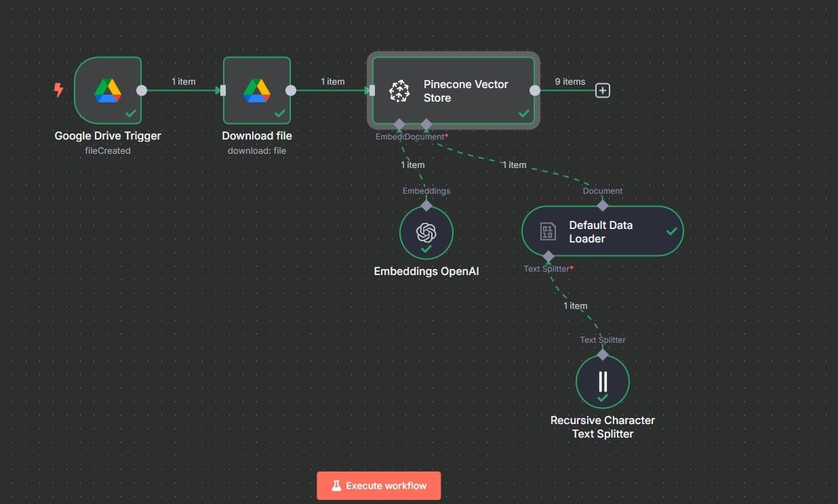This screenshot has width=838, height=504.
Task: Click the "Google Drive Trigger" label
Action: pos(108,135)
